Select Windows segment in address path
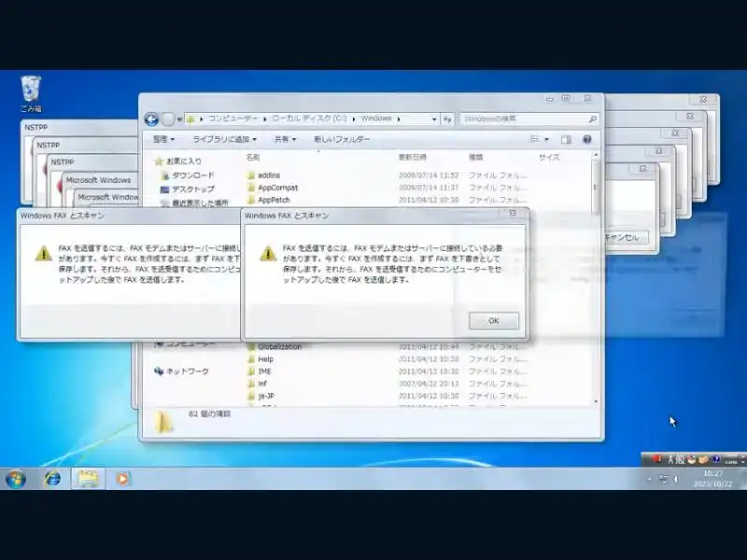The width and height of the screenshot is (747, 560). (376, 119)
